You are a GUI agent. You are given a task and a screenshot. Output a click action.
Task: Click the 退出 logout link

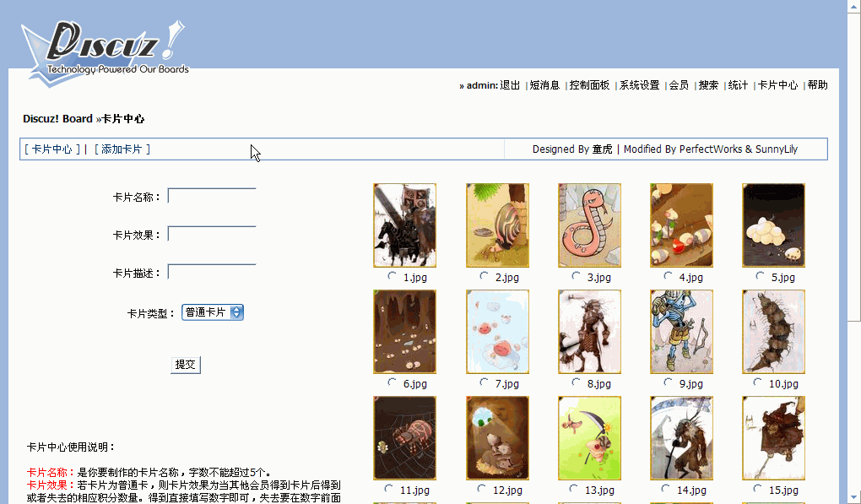point(510,85)
